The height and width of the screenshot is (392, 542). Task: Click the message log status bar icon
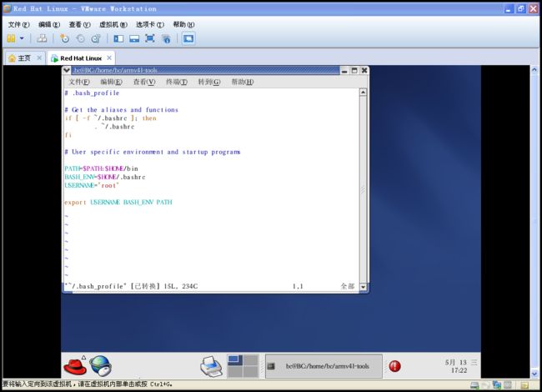(x=524, y=384)
